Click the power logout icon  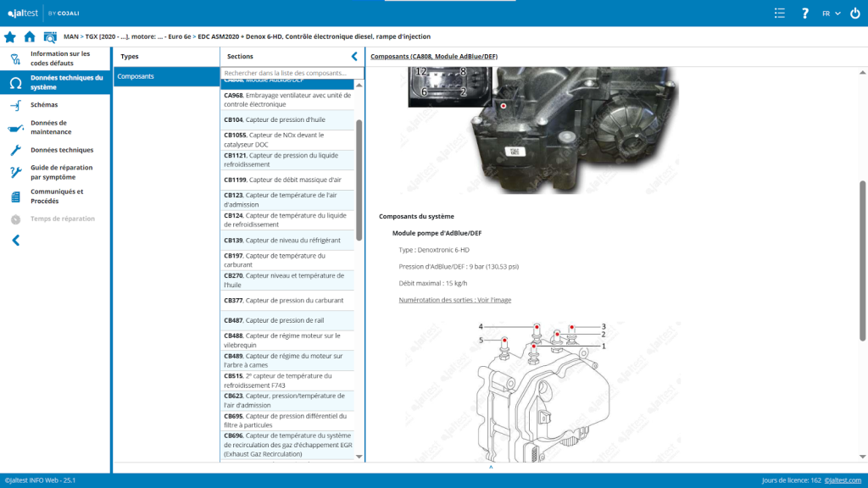click(x=854, y=14)
